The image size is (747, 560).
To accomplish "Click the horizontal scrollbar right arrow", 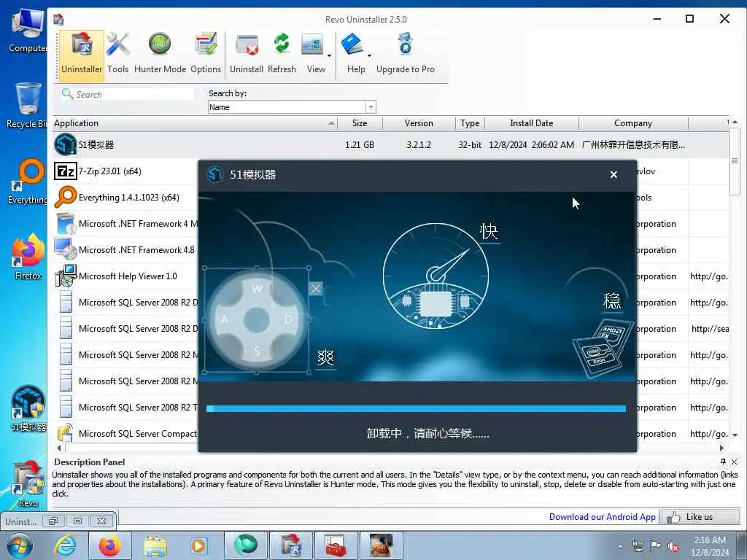I will tap(721, 448).
